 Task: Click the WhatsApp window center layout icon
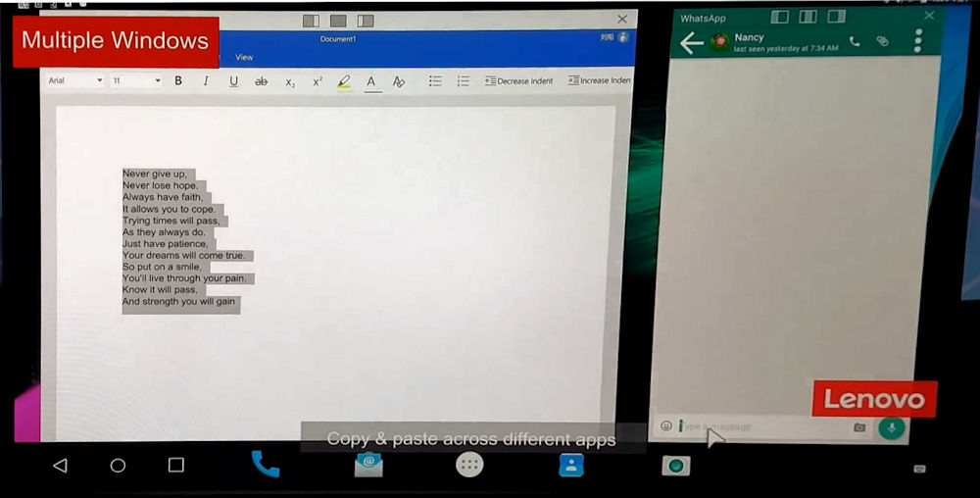(x=808, y=17)
